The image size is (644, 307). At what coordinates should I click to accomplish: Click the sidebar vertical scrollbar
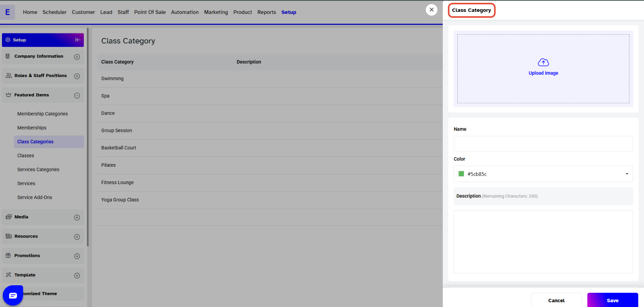pyautogui.click(x=88, y=137)
